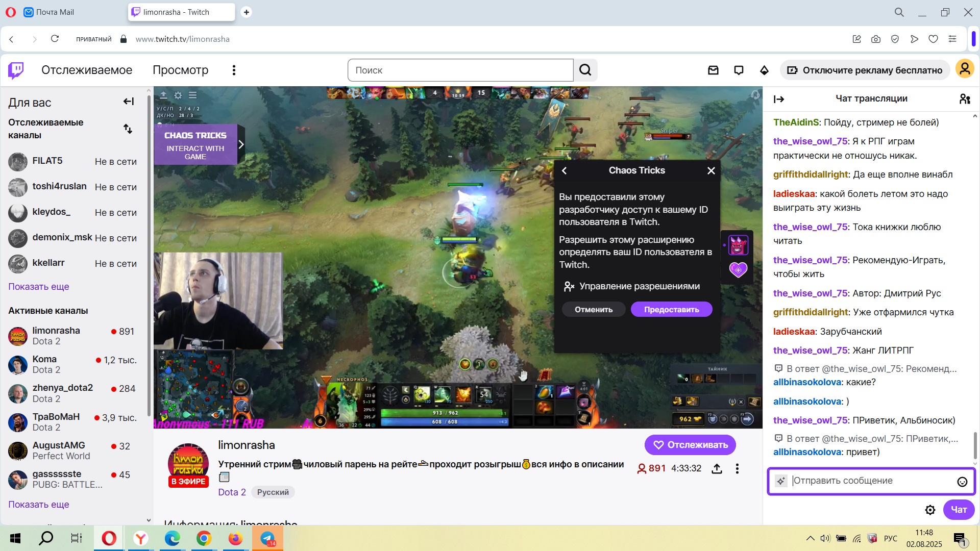Expand the Chaos Tricks overlay arrow
Image resolution: width=980 pixels, height=551 pixels.
pos(241,144)
